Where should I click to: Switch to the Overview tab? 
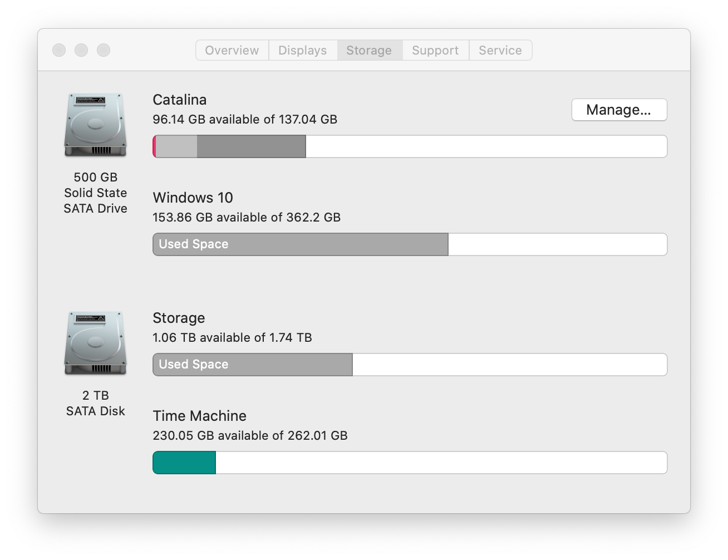[232, 50]
